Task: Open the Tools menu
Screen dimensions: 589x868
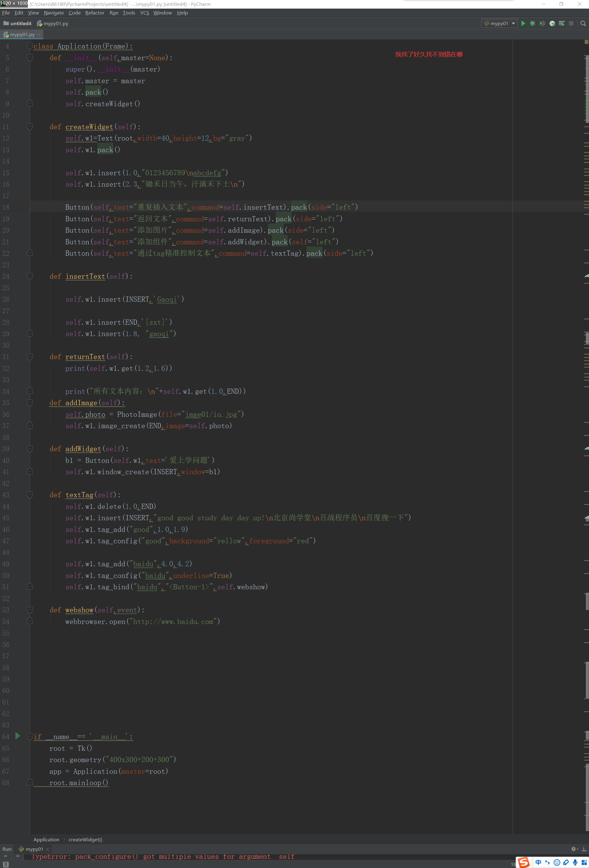Action: [x=129, y=13]
